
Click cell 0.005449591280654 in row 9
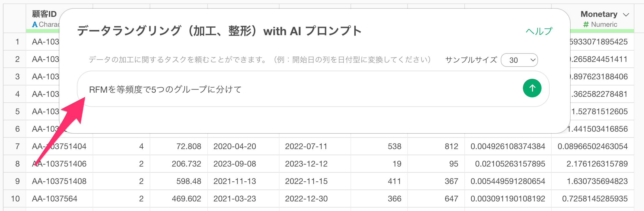508,181
